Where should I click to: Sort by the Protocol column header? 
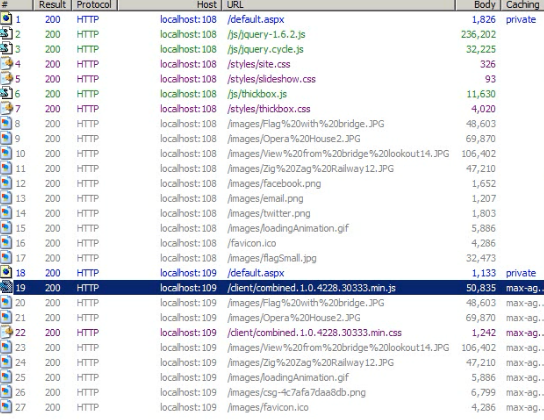(94, 5)
